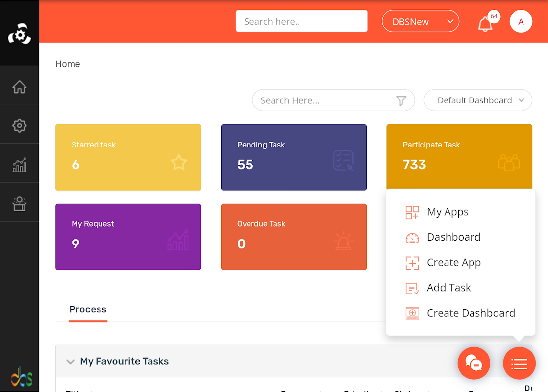The image size is (548, 392).
Task: Open the Overdue Task card
Action: click(294, 237)
